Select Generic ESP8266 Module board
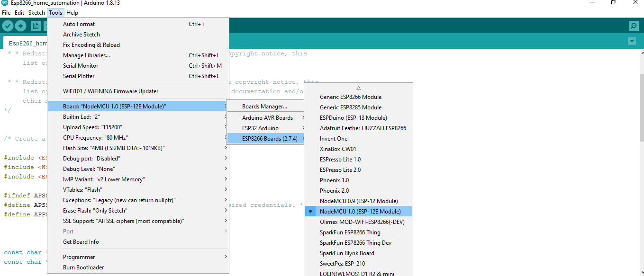This screenshot has width=644, height=276. point(358,97)
